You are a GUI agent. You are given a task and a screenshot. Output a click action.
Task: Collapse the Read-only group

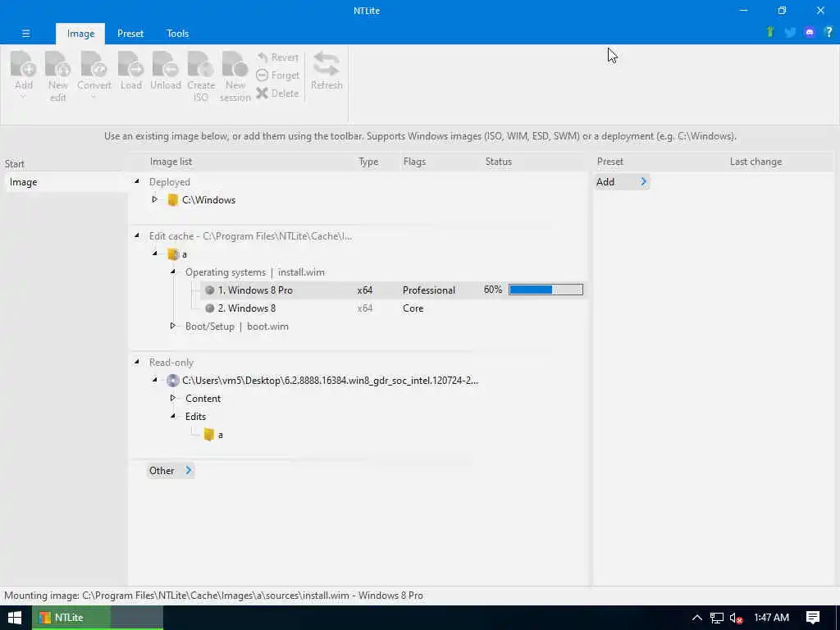pos(137,362)
